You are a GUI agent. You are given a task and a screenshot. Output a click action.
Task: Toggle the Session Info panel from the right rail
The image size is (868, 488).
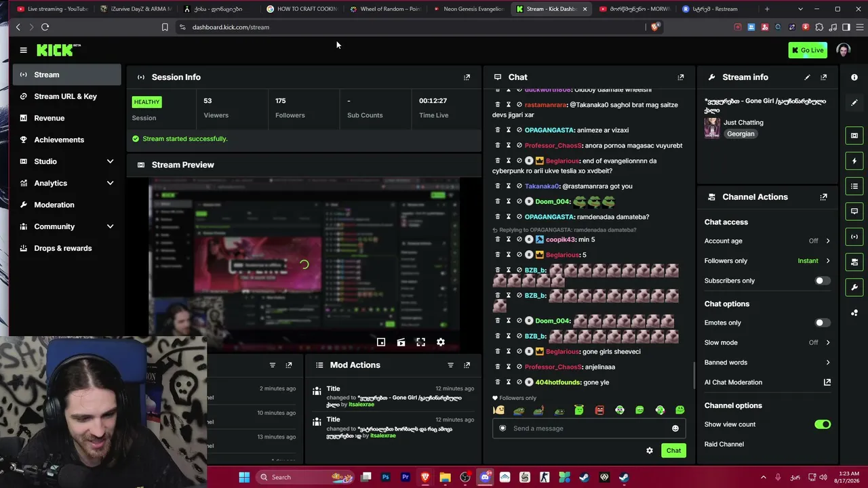click(x=854, y=237)
